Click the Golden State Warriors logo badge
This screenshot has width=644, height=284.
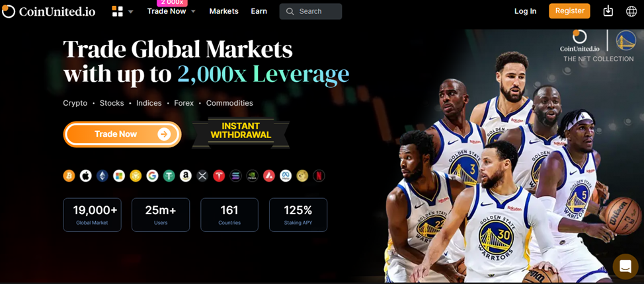[x=626, y=41]
